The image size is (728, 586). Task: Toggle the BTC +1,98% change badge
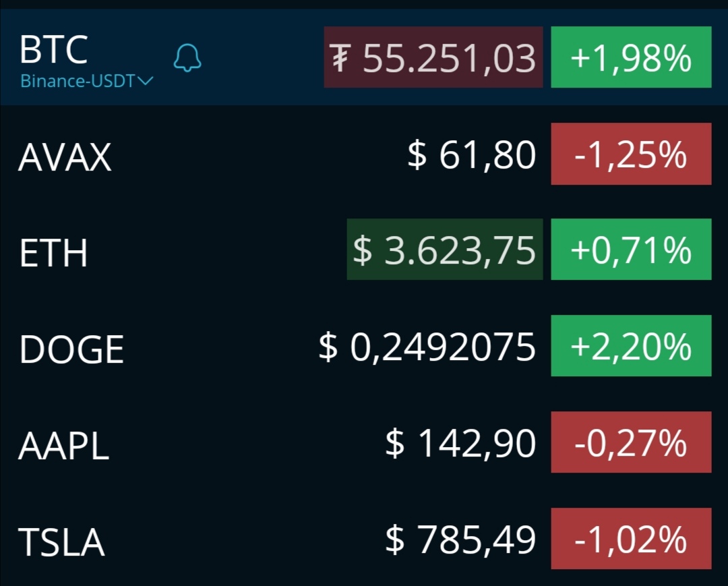[631, 57]
